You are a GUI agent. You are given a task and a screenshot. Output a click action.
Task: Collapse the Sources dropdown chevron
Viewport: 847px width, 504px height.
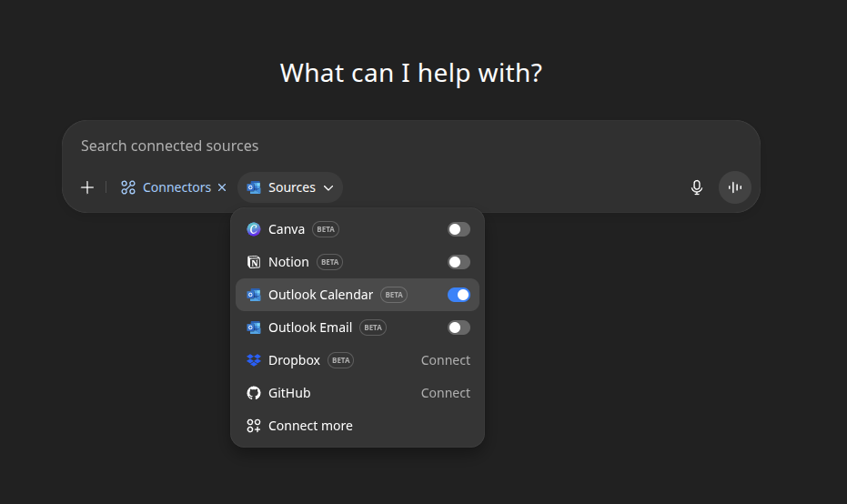click(x=328, y=188)
